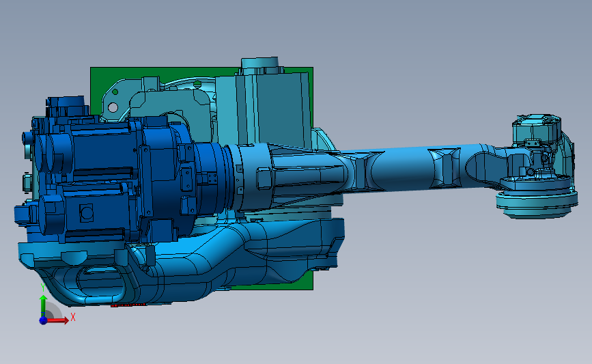Select the round wrist flange at the arm's end

click(x=537, y=204)
